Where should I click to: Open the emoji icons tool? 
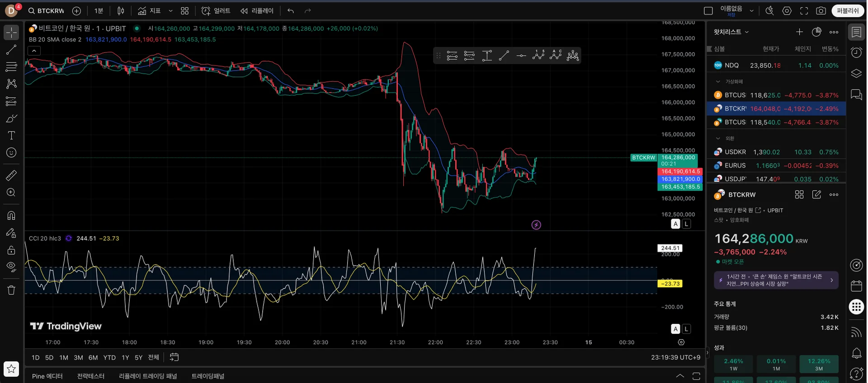(11, 153)
